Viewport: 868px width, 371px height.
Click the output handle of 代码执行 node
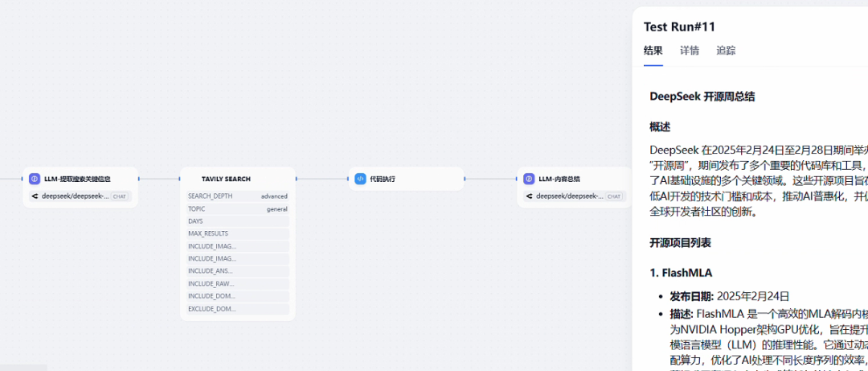(465, 179)
